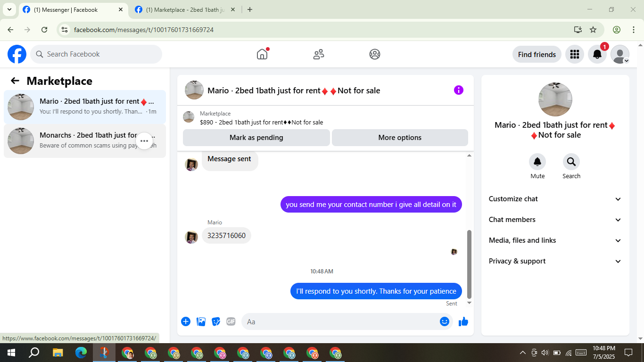
Task: Attach a photo or file
Action: [x=201, y=321]
